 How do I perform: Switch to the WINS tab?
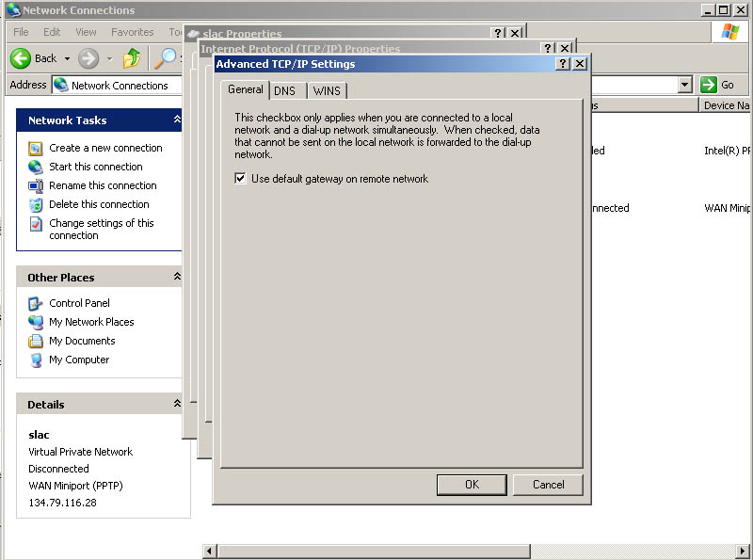327,90
